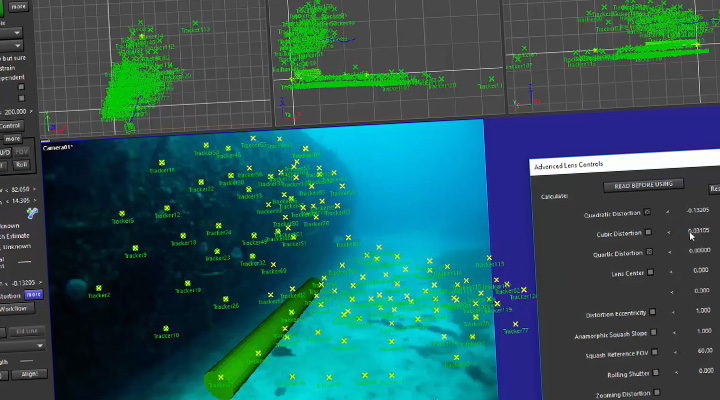
Task: Select the Tracker24 marker in camera view
Action: pyautogui.click(x=218, y=225)
